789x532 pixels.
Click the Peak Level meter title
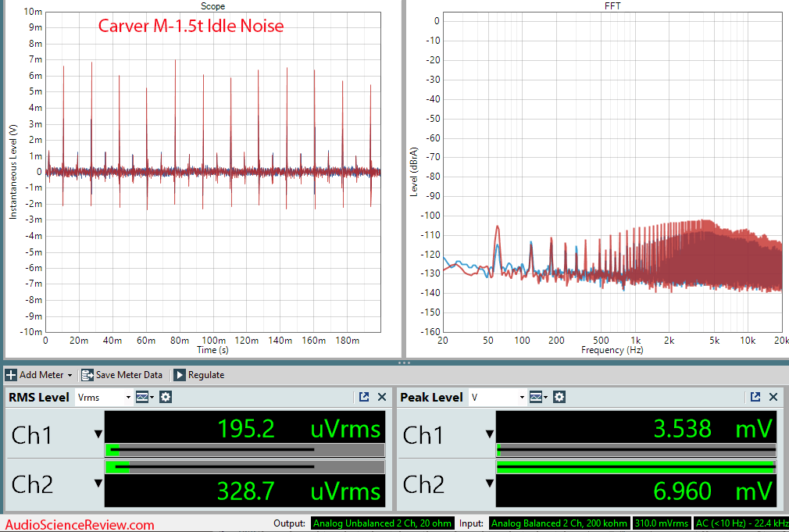431,397
